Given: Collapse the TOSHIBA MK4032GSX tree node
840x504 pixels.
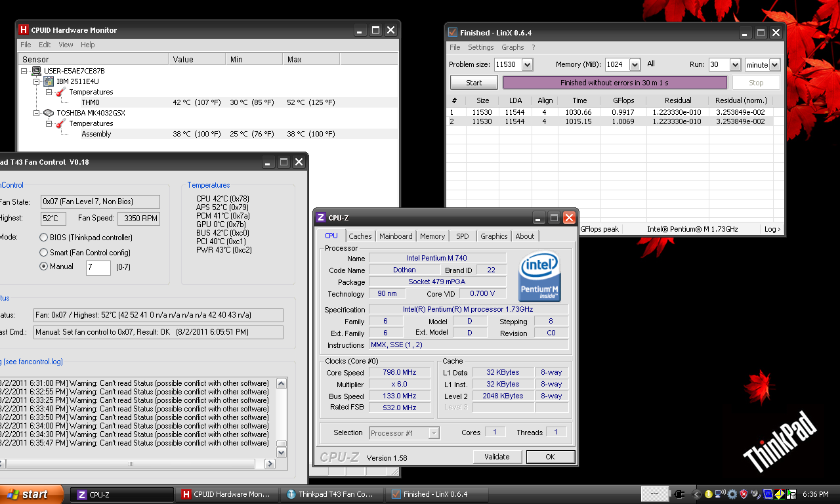Looking at the screenshot, I should pyautogui.click(x=37, y=113).
